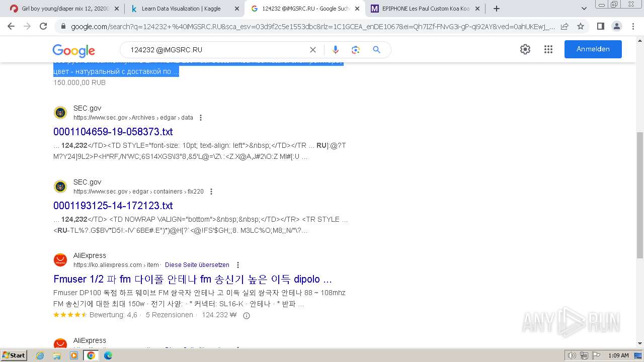
Task: Click the AliExpress favicon of Fmuser result
Action: (x=60, y=260)
